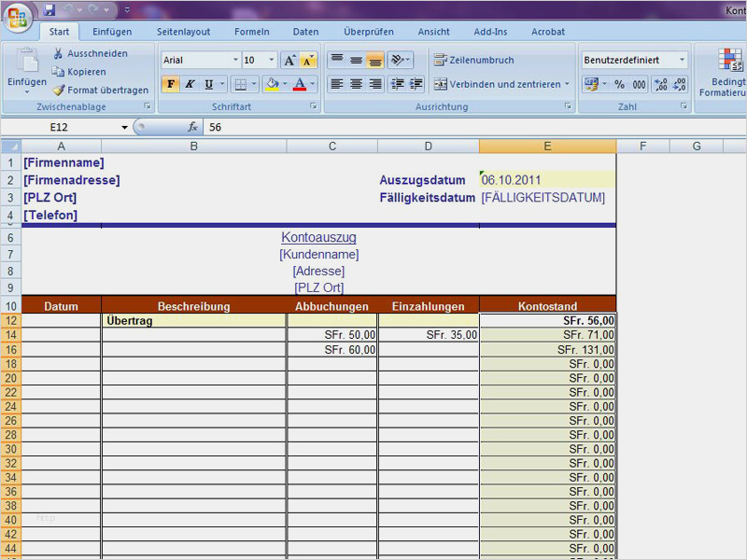Viewport: 747px width, 560px height.
Task: Click the underline U icon
Action: coord(207,84)
